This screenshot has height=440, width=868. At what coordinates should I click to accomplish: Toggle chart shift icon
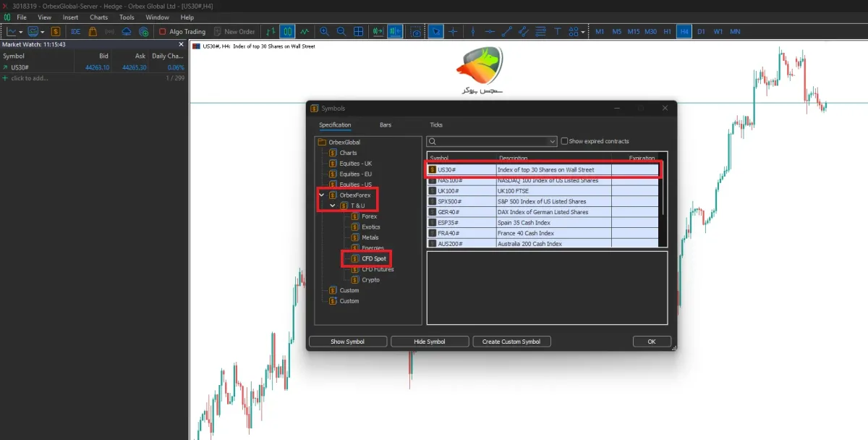pyautogui.click(x=395, y=32)
